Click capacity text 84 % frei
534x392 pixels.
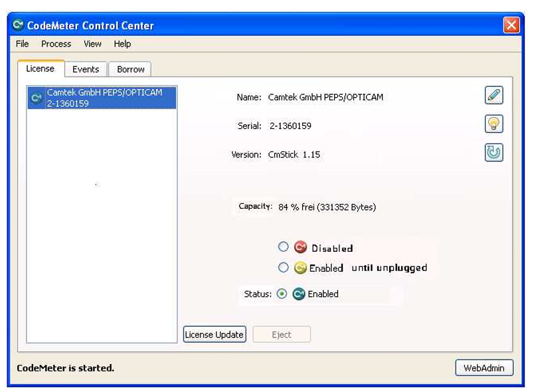pyautogui.click(x=327, y=207)
